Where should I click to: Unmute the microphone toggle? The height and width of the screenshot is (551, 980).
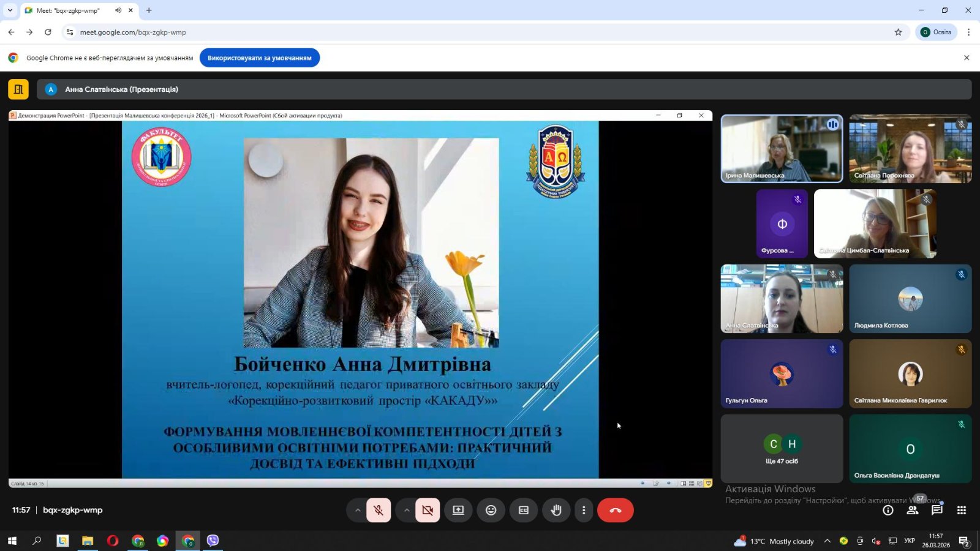tap(379, 510)
